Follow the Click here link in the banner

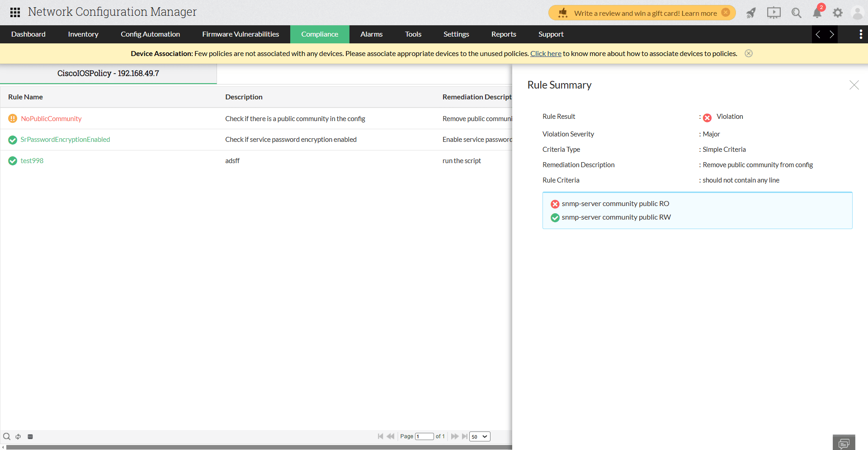pyautogui.click(x=546, y=53)
